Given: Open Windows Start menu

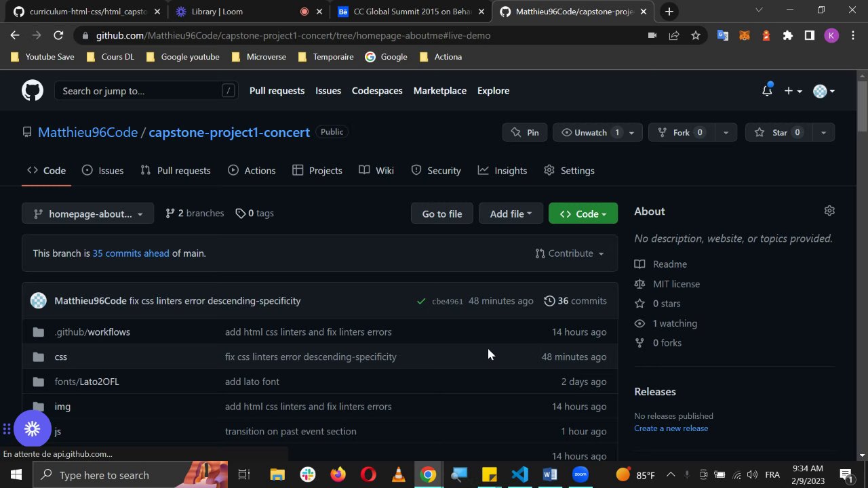Looking at the screenshot, I should click(x=16, y=474).
